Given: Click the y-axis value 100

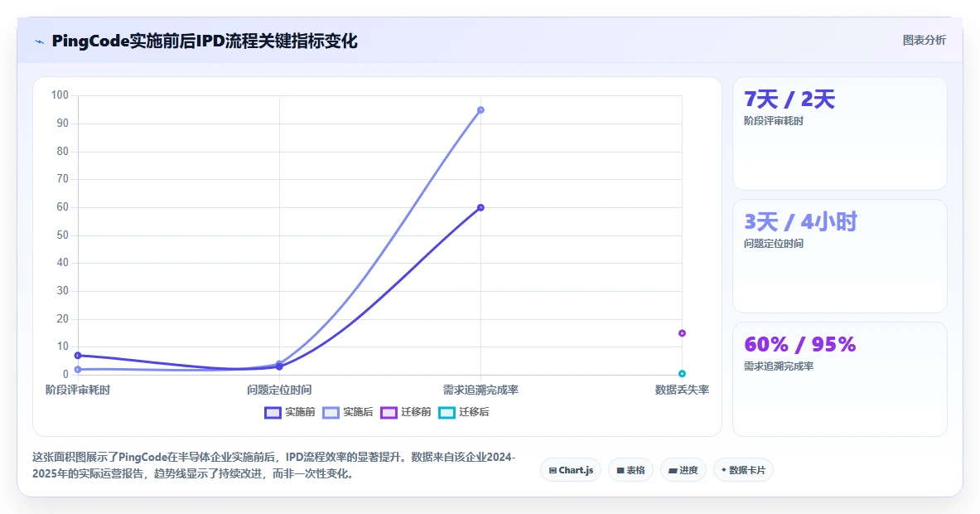Looking at the screenshot, I should 60,95.
